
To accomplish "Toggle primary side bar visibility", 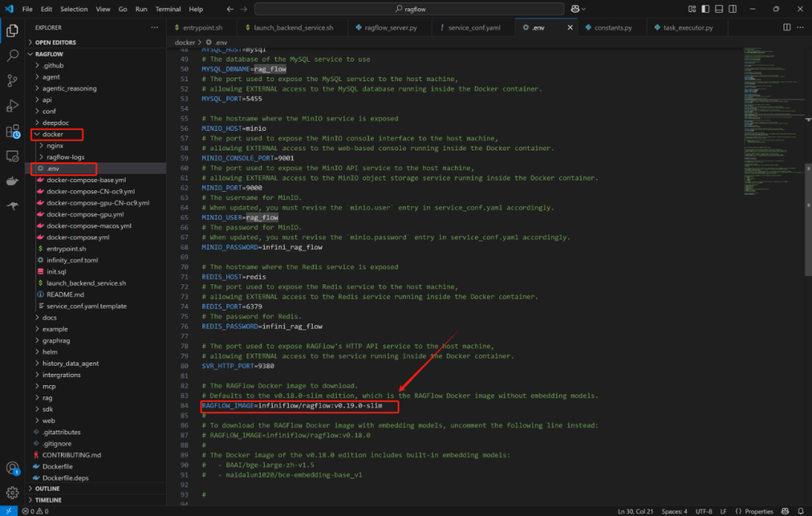I will click(705, 9).
